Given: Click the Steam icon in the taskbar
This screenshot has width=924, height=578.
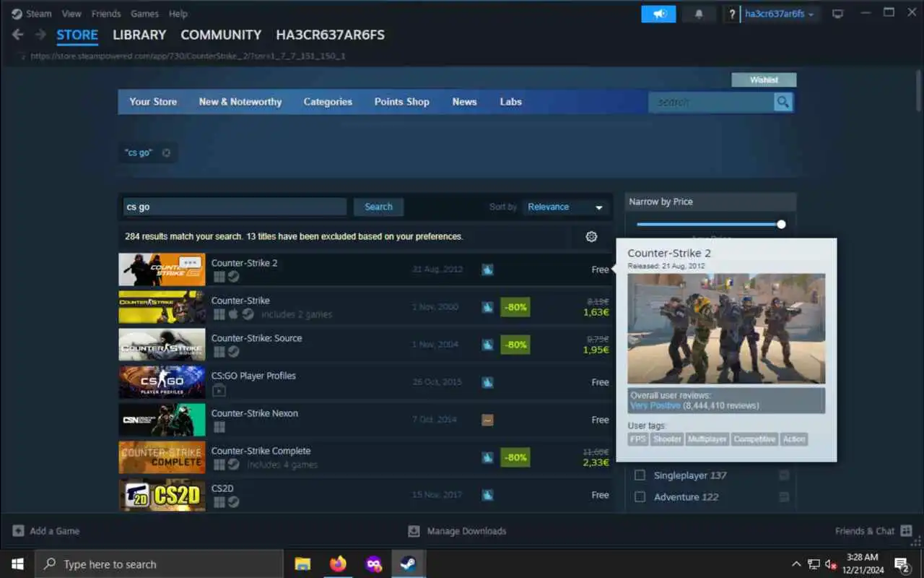Looking at the screenshot, I should pyautogui.click(x=409, y=564).
